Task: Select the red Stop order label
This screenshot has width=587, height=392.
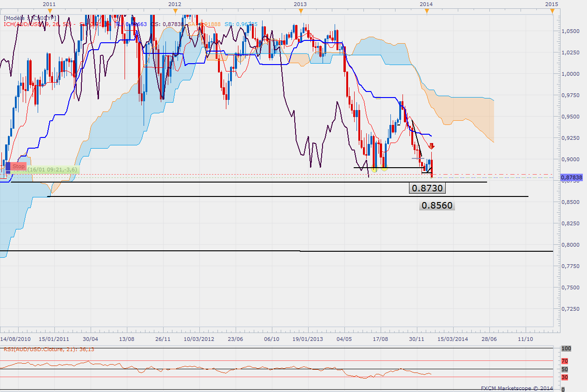Action: click(x=19, y=166)
